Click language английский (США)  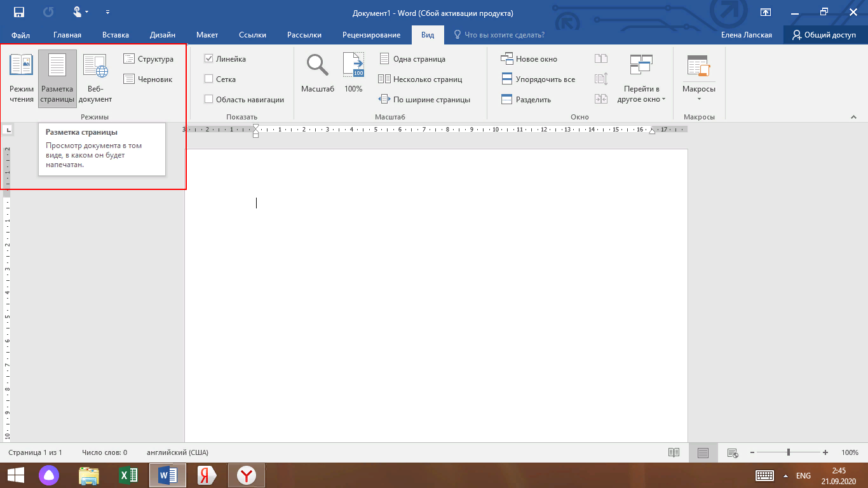pos(177,453)
